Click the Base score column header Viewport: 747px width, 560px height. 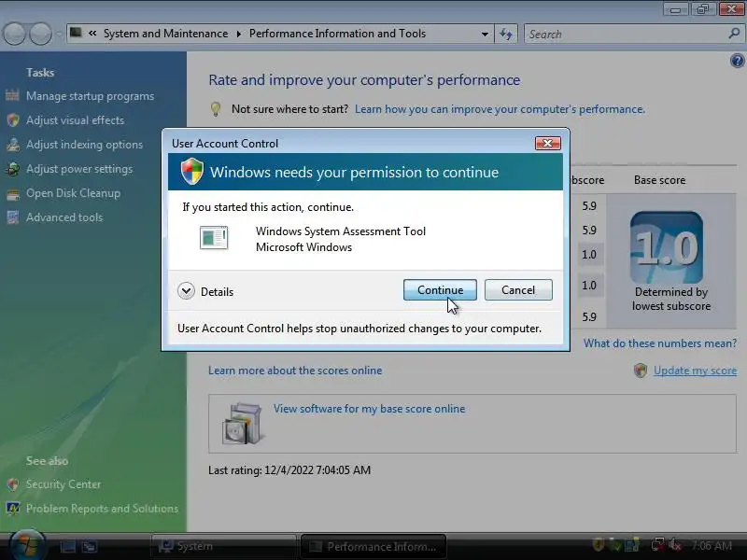tap(660, 180)
